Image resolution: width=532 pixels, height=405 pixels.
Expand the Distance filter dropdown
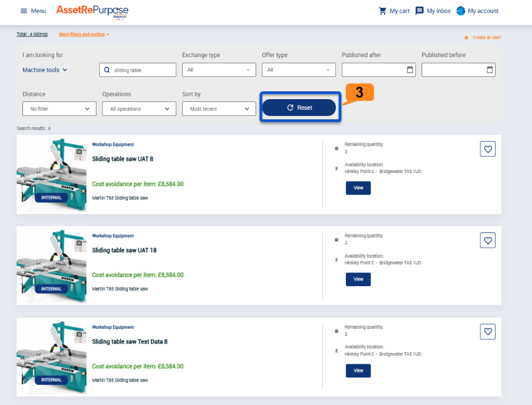[x=59, y=109]
